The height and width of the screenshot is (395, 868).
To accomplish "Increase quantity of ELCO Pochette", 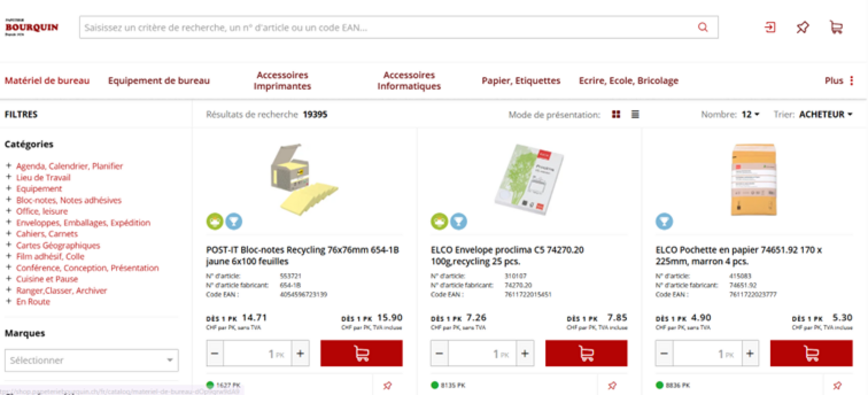I will pos(750,353).
